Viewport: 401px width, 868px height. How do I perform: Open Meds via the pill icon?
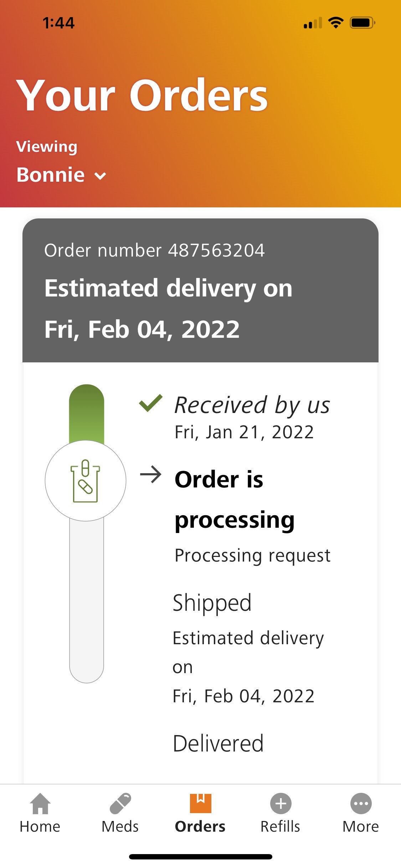pyautogui.click(x=120, y=804)
